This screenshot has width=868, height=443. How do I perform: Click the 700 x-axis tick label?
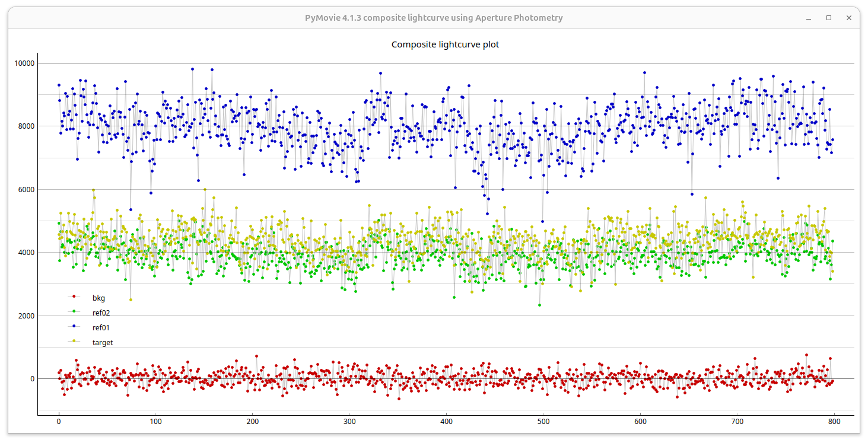coord(737,422)
